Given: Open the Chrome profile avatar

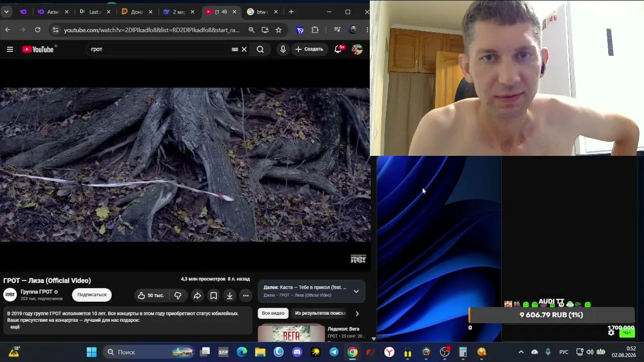Looking at the screenshot, I should [353, 30].
